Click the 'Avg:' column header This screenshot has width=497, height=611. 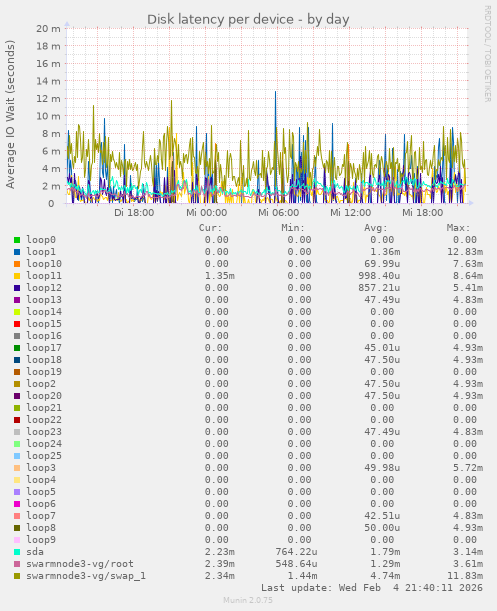376,228
